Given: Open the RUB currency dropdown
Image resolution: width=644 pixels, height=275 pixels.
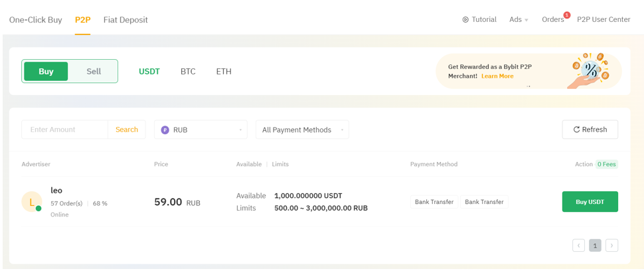Looking at the screenshot, I should click(x=201, y=130).
